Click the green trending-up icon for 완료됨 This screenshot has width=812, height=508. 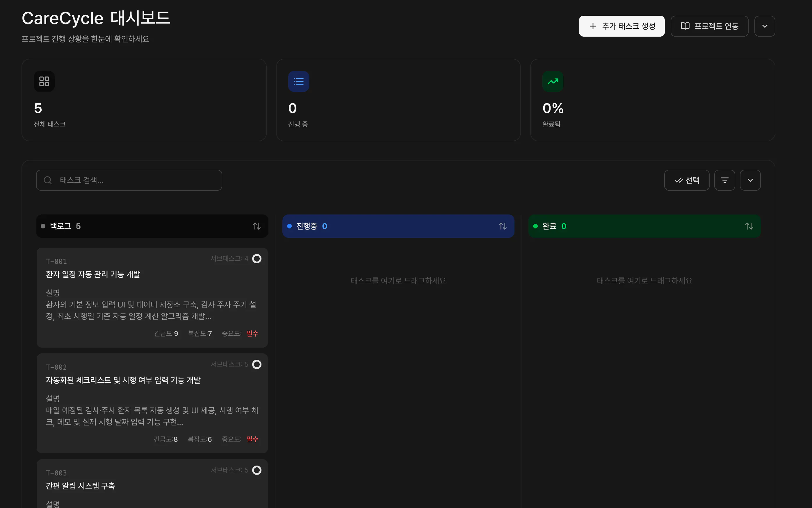(552, 81)
